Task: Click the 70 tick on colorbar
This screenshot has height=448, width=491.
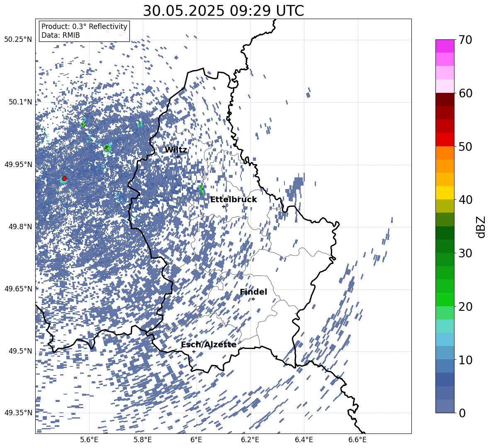Action: 465,40
